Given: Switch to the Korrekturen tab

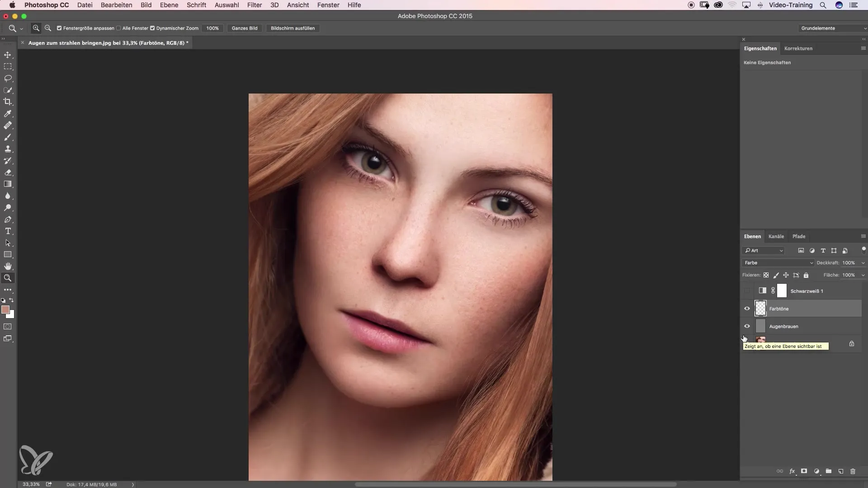Looking at the screenshot, I should [x=798, y=48].
